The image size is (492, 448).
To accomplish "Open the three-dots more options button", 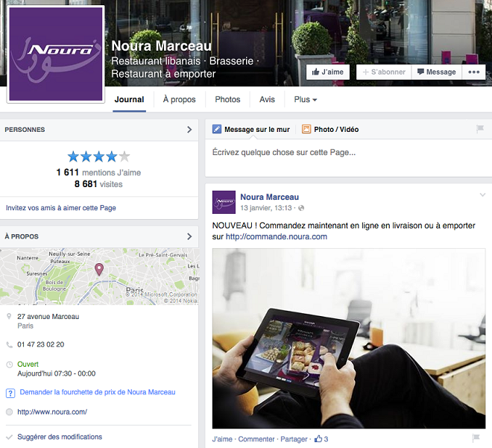I will tap(474, 72).
